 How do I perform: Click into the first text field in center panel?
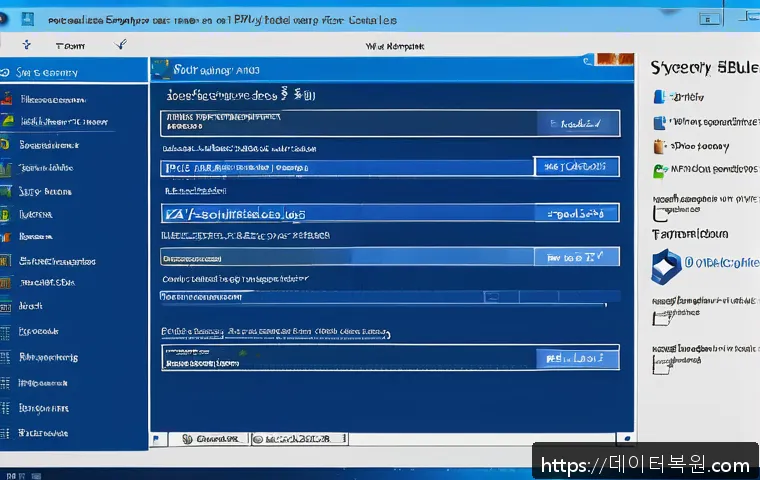pyautogui.click(x=349, y=123)
